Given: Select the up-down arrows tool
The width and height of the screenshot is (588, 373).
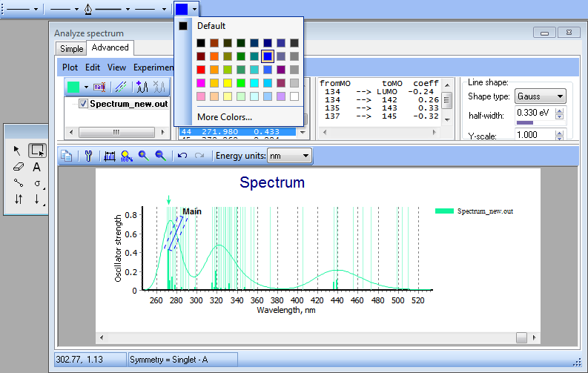Looking at the screenshot, I should click(19, 199).
